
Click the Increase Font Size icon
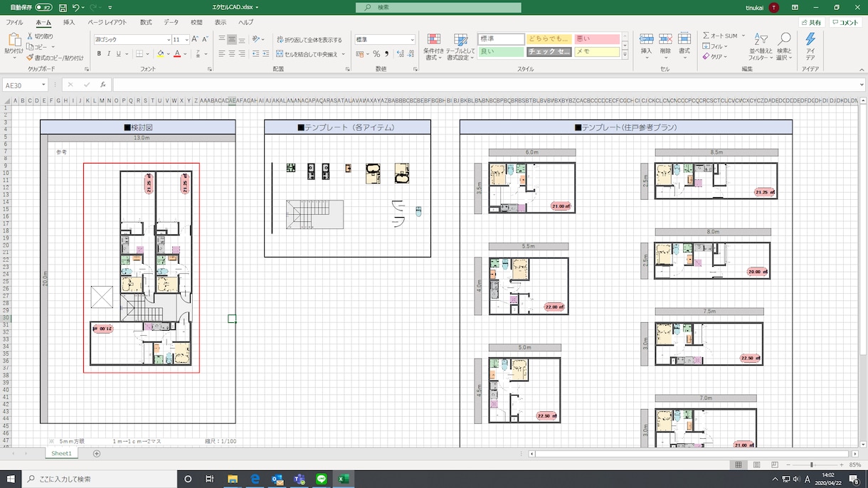[196, 40]
